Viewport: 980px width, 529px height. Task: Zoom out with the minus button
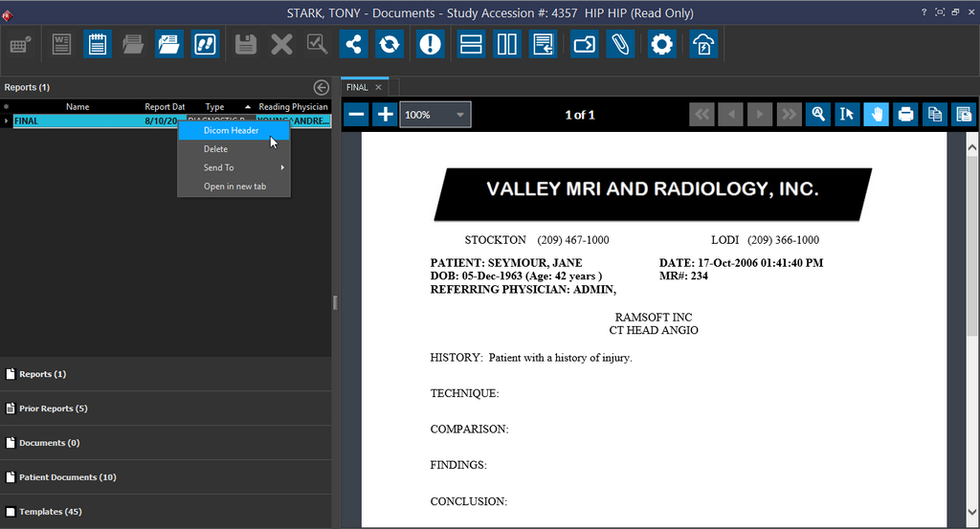[x=356, y=115]
